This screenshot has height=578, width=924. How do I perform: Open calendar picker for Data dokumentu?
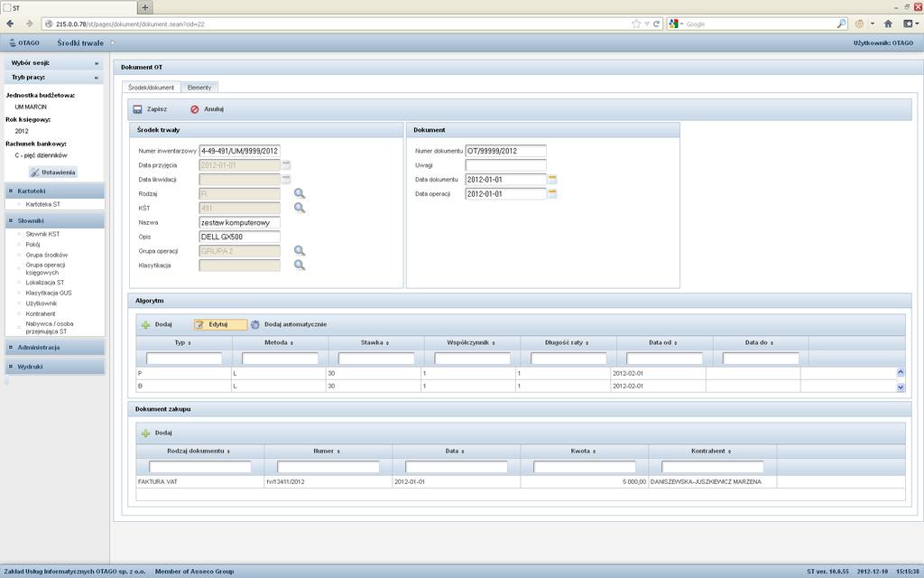552,180
